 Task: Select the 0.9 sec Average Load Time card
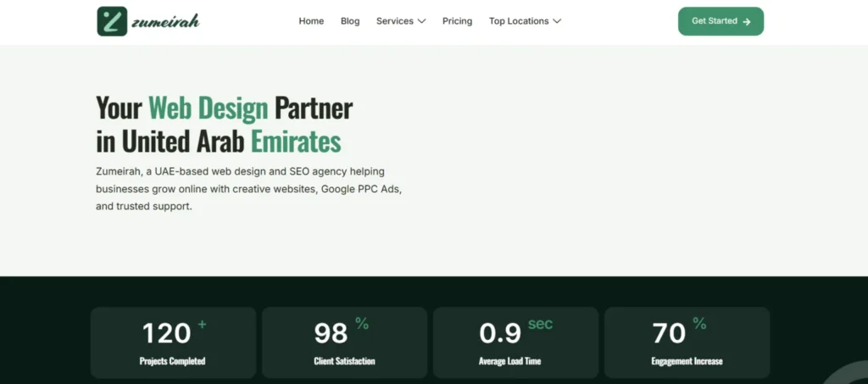point(516,342)
